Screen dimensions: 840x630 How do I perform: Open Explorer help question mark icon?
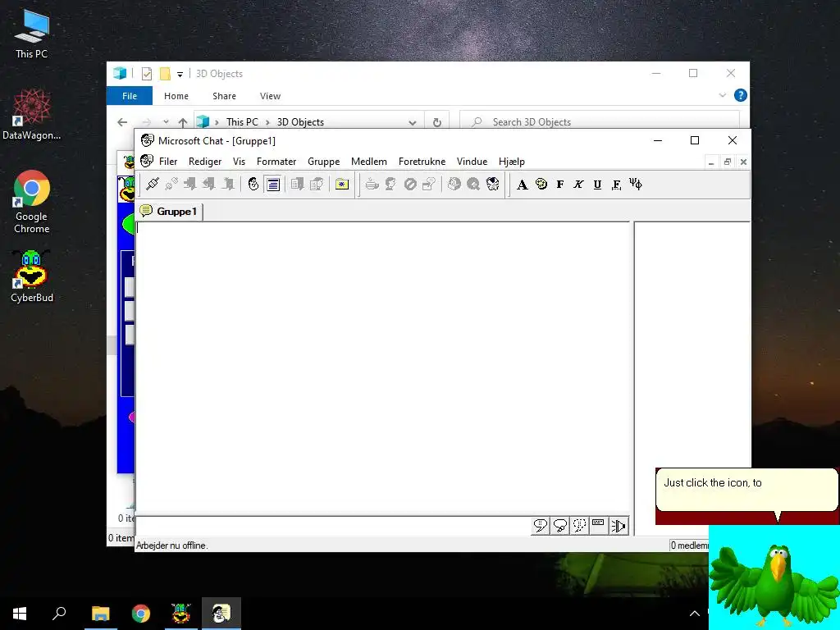coord(741,95)
